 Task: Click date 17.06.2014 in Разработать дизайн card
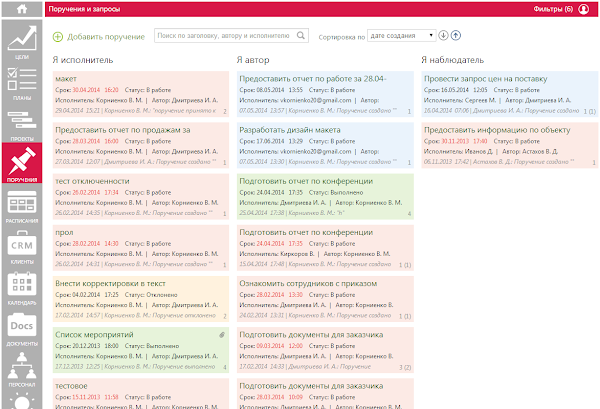tap(270, 141)
